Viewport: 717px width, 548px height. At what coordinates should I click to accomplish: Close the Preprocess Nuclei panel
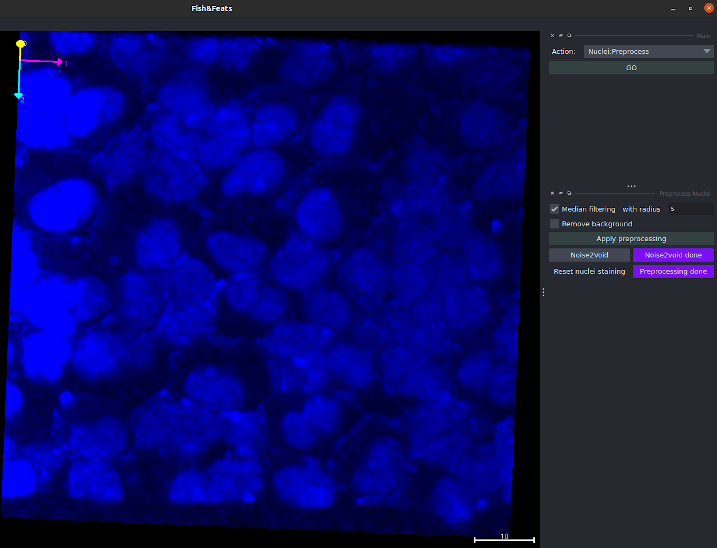pos(552,193)
